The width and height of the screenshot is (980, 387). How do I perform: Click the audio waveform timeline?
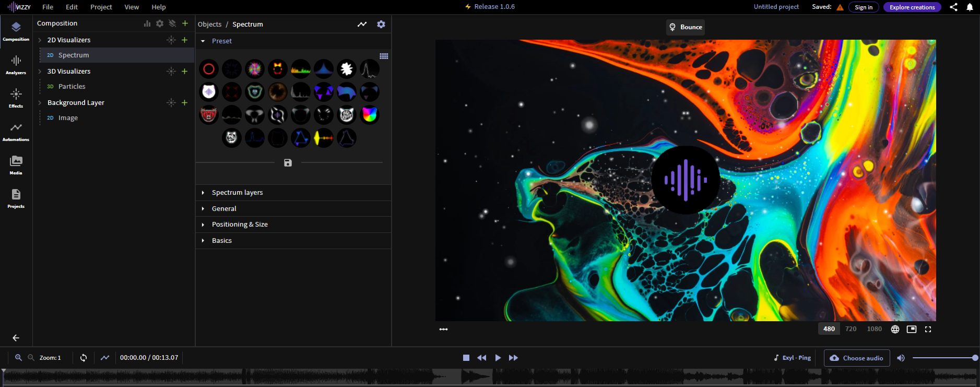coord(490,377)
